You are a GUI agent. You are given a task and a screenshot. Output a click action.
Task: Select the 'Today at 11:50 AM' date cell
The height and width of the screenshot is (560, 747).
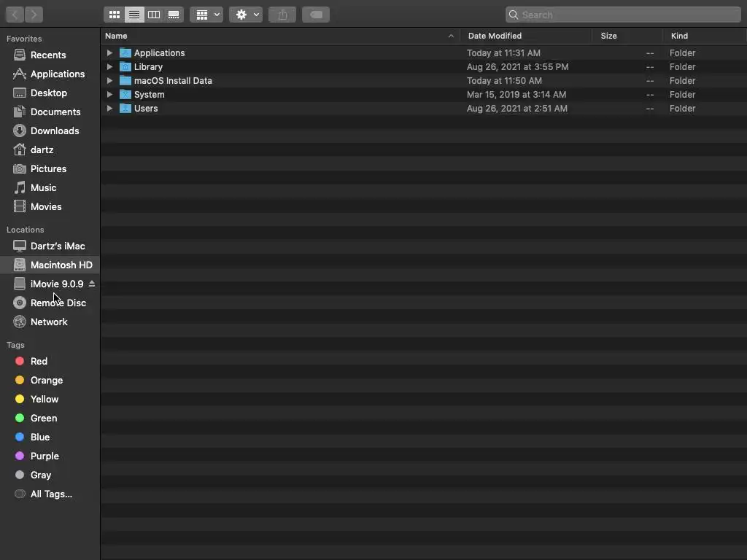click(504, 80)
